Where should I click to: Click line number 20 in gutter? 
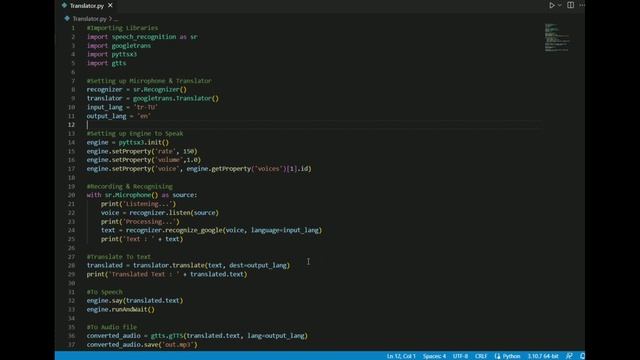coord(71,195)
